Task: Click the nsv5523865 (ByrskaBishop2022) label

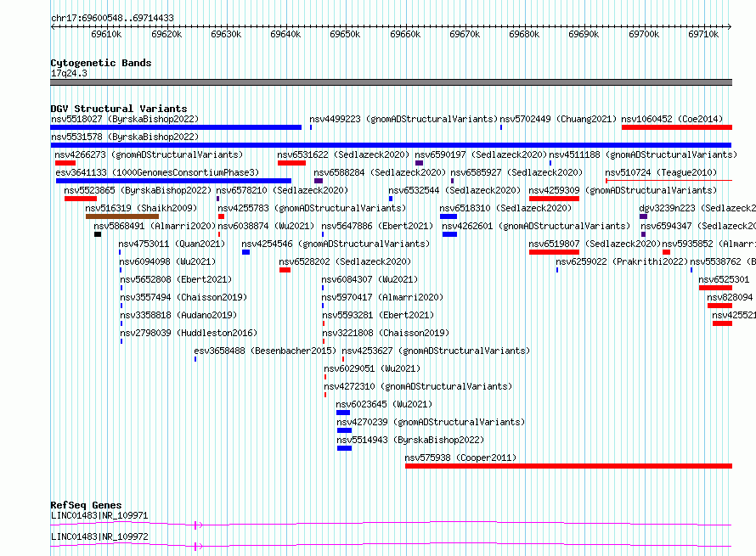Action: pos(138,190)
